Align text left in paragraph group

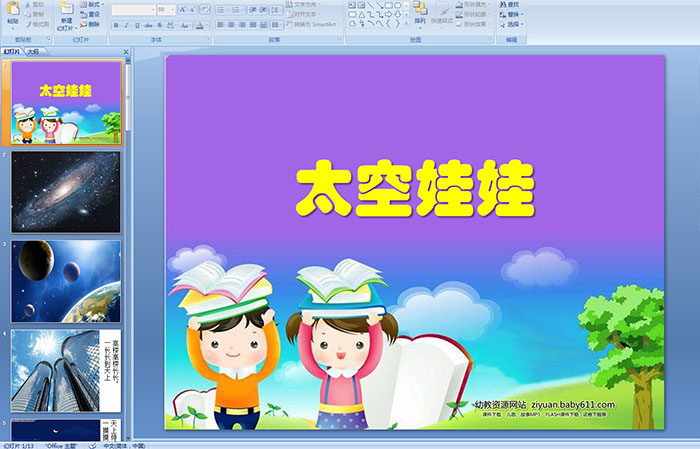click(220, 25)
